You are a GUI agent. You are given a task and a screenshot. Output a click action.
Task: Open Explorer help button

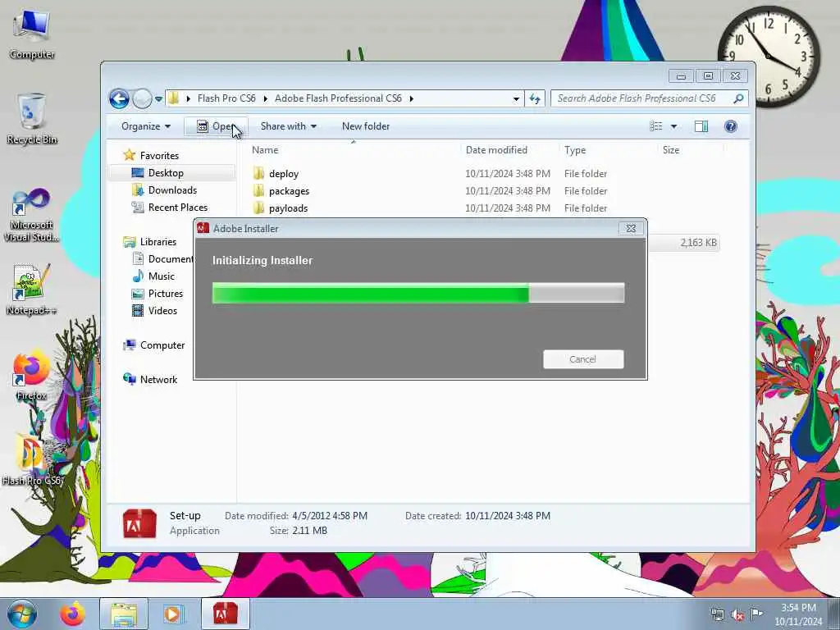coord(730,126)
